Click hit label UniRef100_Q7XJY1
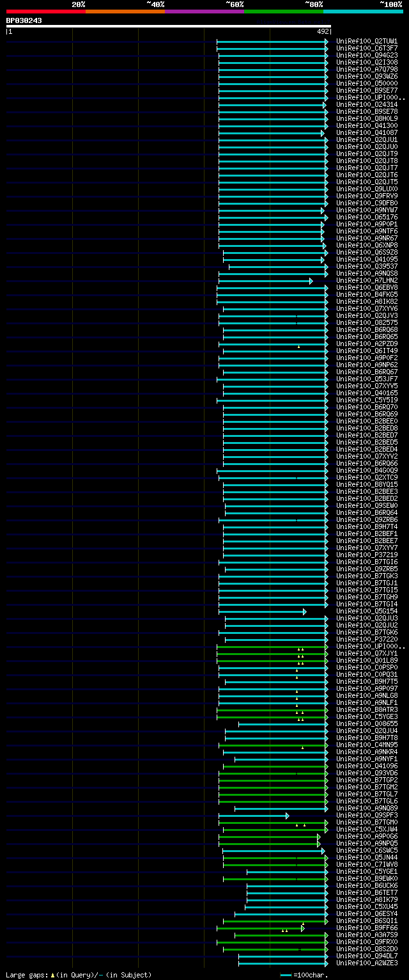The width and height of the screenshot is (409, 980). coord(367,653)
